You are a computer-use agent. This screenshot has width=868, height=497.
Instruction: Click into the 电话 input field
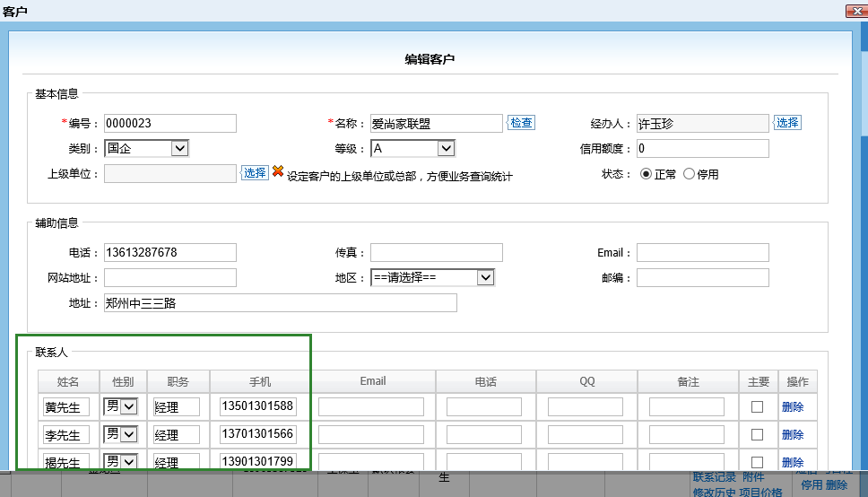tap(170, 252)
